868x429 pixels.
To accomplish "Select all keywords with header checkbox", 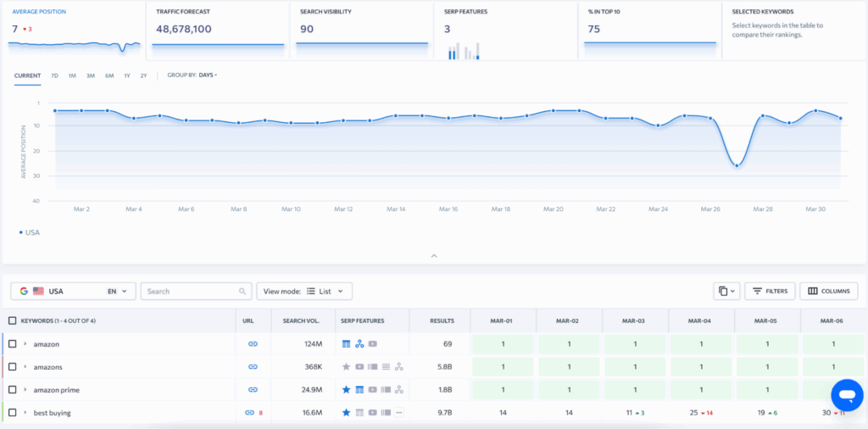I will tap(12, 320).
